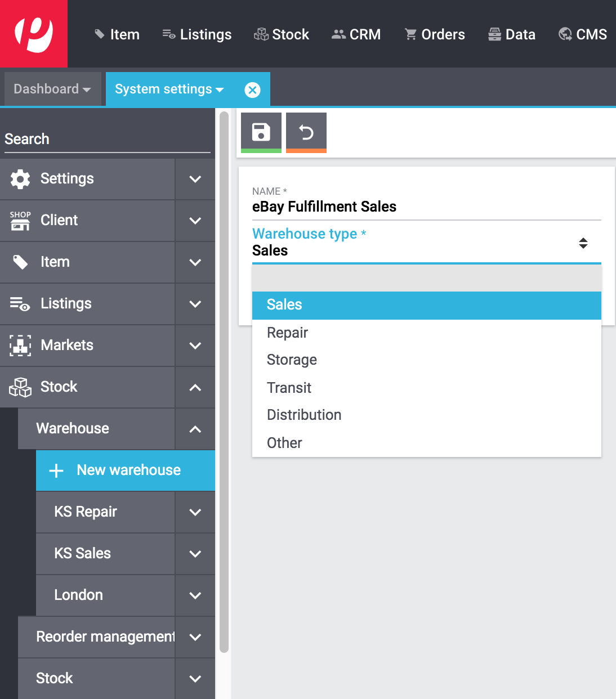
Task: Collapse the Stock sidebar section chevron
Action: coord(195,387)
